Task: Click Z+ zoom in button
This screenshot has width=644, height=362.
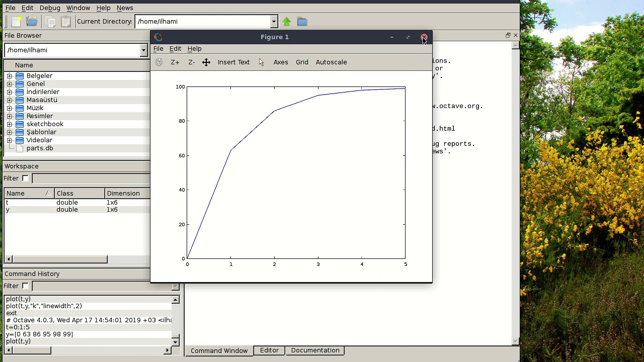Action: pyautogui.click(x=175, y=62)
